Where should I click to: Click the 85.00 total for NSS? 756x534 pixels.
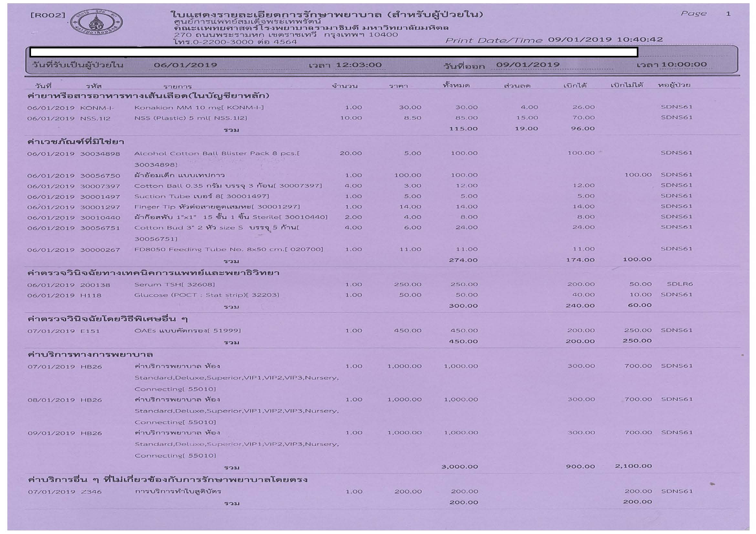tap(467, 118)
